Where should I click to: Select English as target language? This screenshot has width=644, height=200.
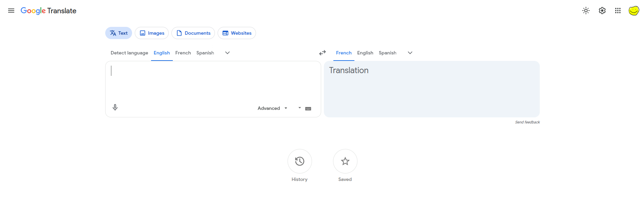click(365, 53)
